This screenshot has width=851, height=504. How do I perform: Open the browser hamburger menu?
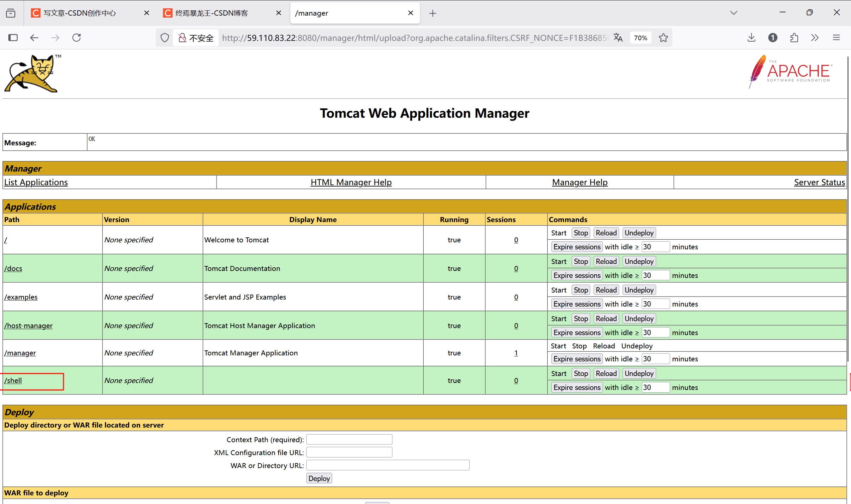836,37
